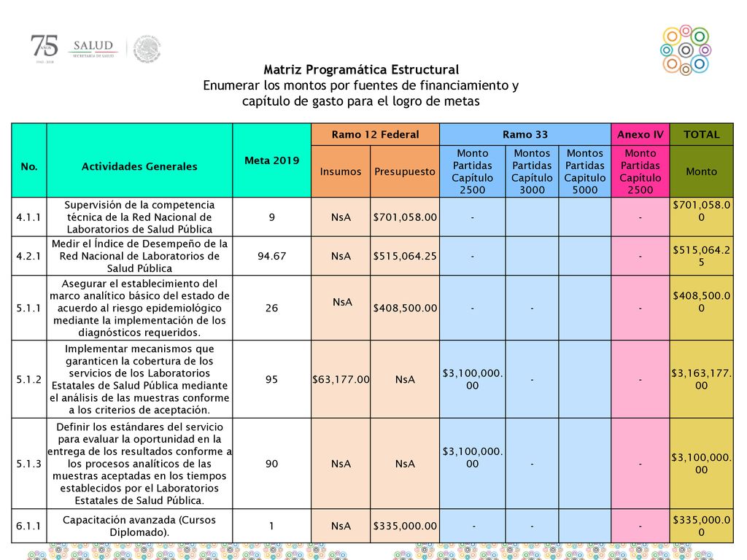Screen dimensions: 747x560
Task: Click Ramo 33 amount $3,100,000.00 in row 5.1.2
Action: tap(473, 379)
